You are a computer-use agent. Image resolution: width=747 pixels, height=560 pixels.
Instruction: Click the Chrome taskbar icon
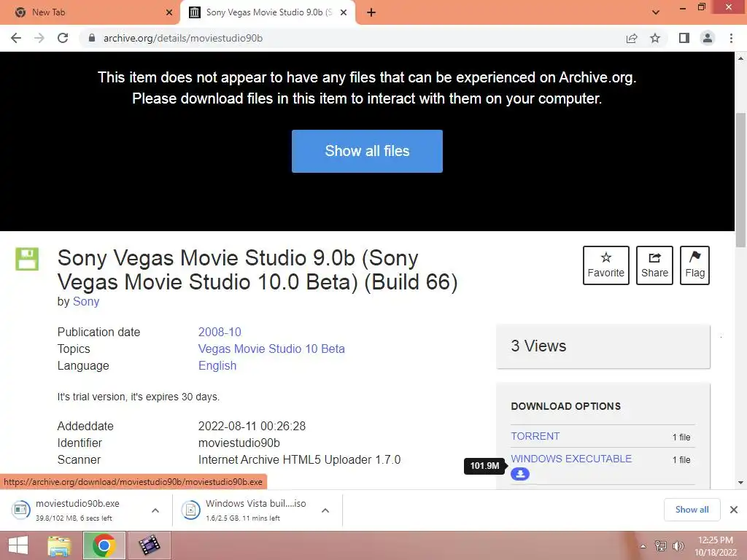click(104, 545)
